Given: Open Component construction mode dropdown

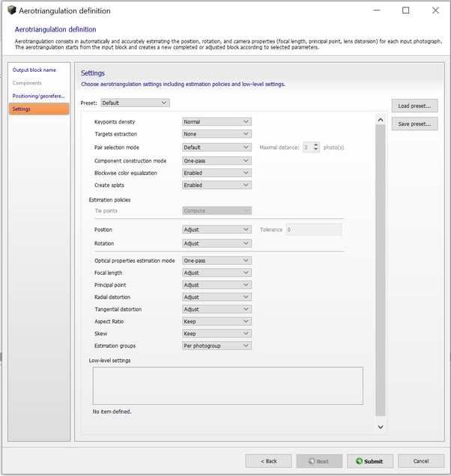Looking at the screenshot, I should (217, 161).
